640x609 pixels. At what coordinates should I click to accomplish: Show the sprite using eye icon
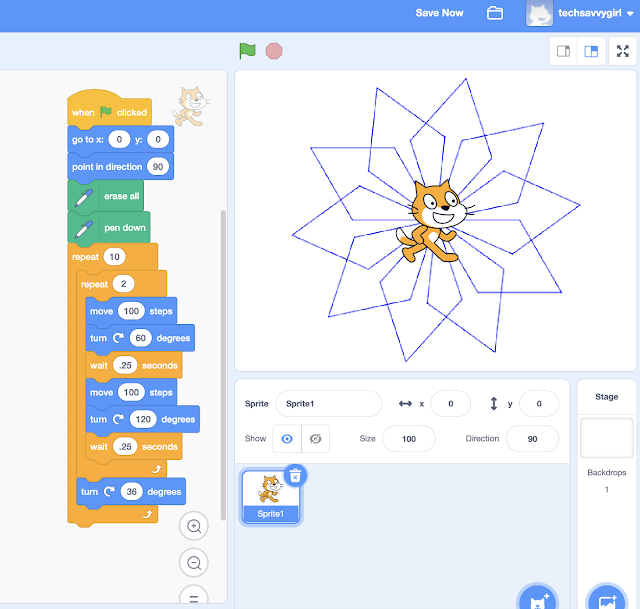click(x=287, y=439)
